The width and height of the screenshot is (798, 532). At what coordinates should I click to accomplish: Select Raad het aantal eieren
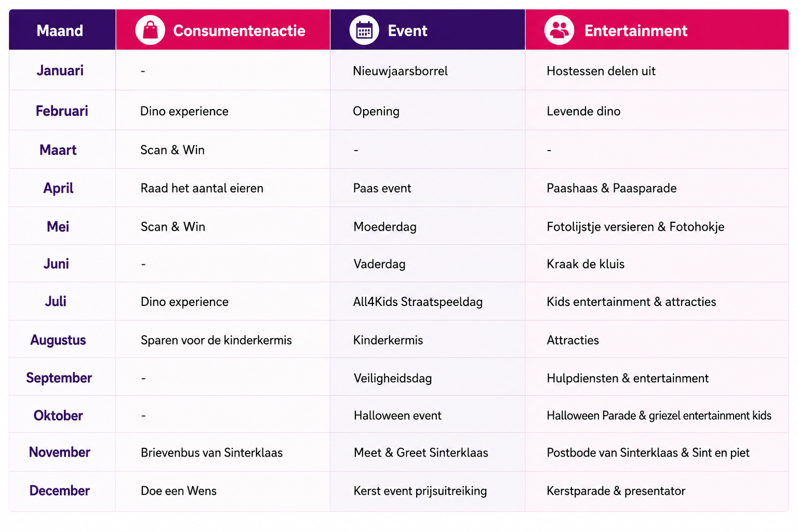[x=202, y=188]
